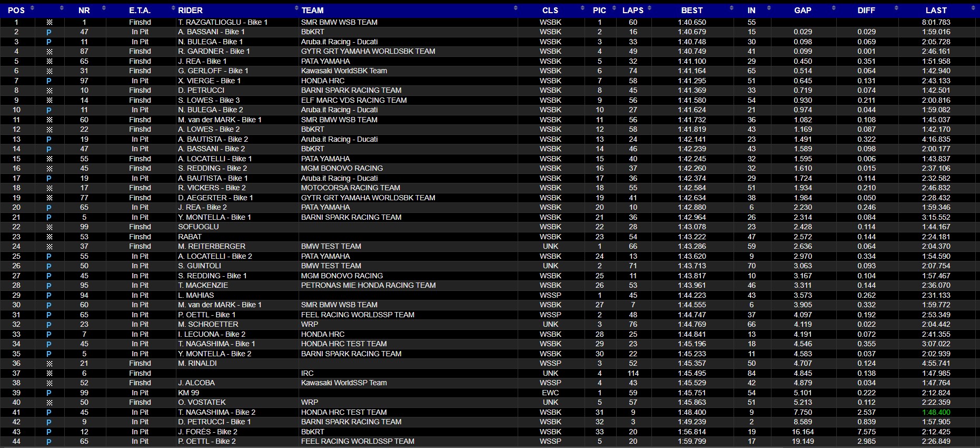Click chequered flag icon for O. VOSTATEK
The image size is (980, 448).
pyautogui.click(x=49, y=403)
